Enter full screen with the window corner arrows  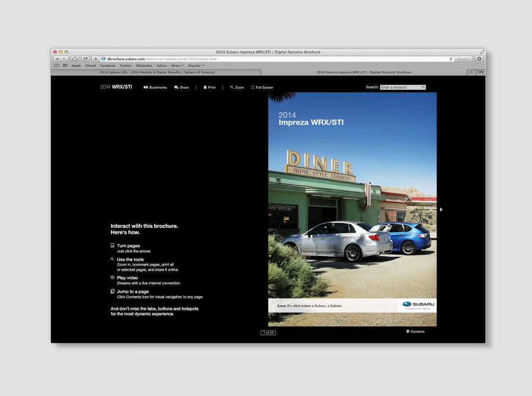tap(482, 52)
